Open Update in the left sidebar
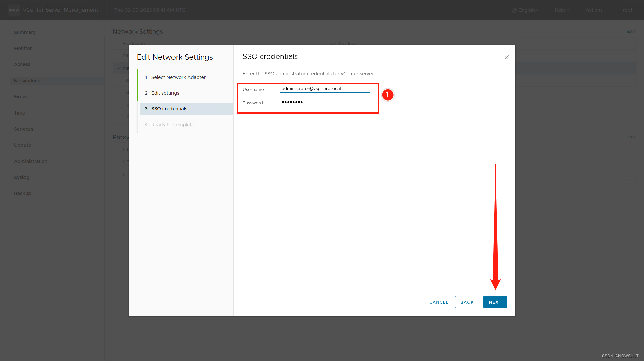 pyautogui.click(x=22, y=145)
